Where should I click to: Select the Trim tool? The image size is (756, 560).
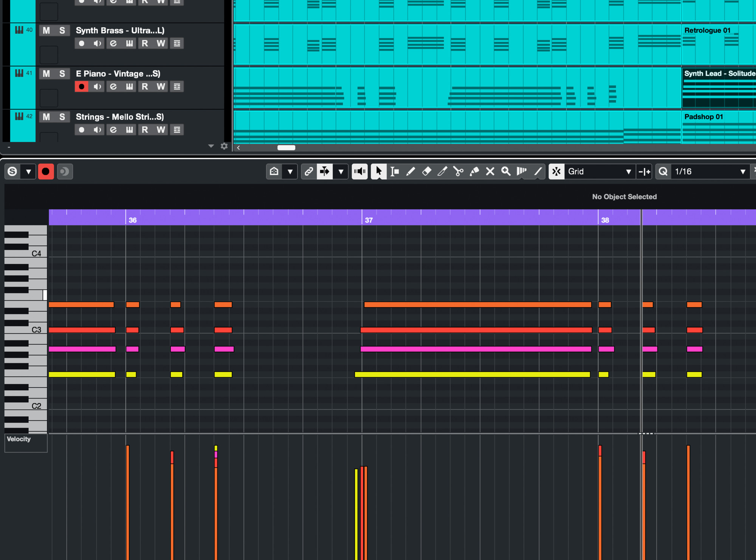[442, 172]
